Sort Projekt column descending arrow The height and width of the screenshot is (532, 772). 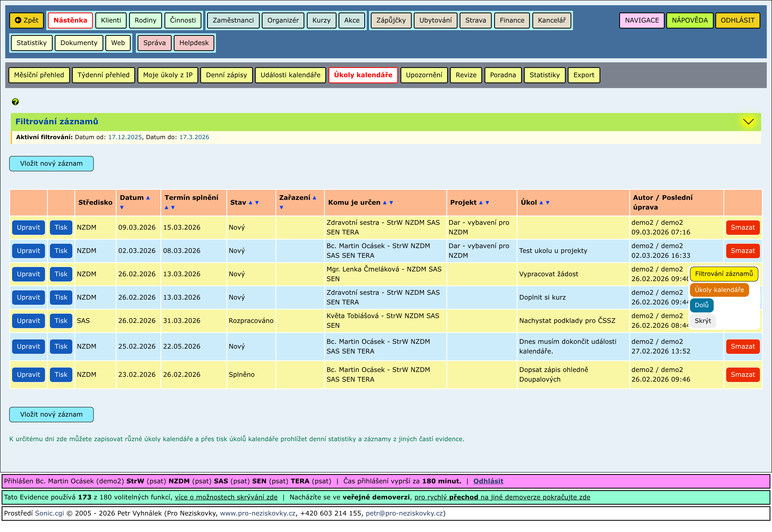point(487,203)
